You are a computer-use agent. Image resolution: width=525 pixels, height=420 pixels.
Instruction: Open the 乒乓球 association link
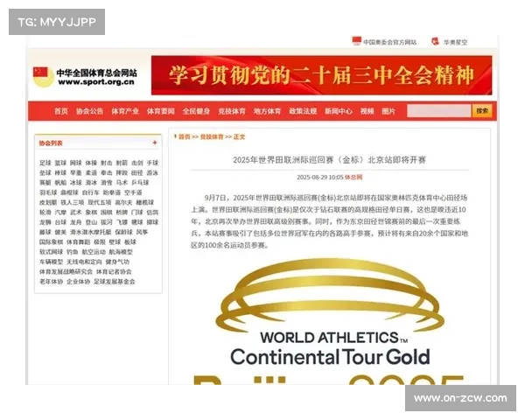tap(140, 183)
